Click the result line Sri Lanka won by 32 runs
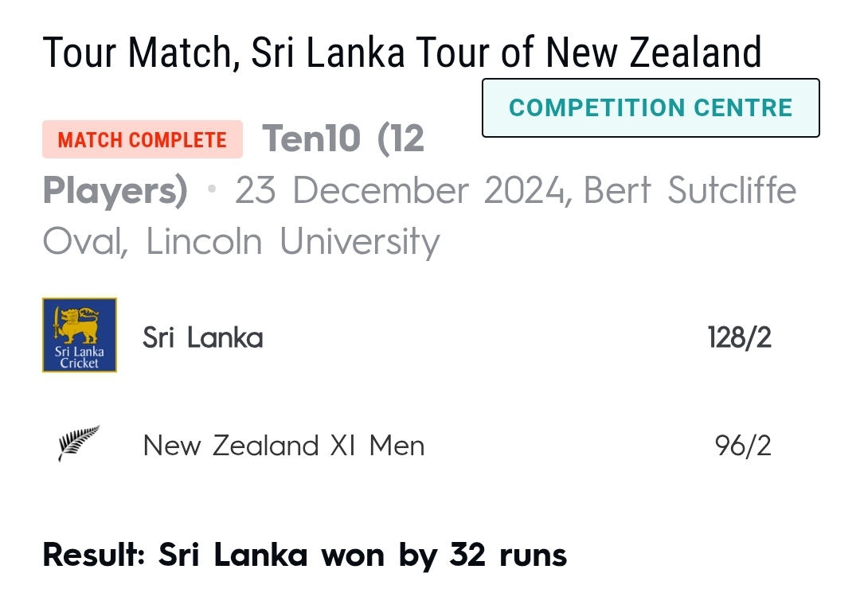This screenshot has width=860, height=616. 304,556
